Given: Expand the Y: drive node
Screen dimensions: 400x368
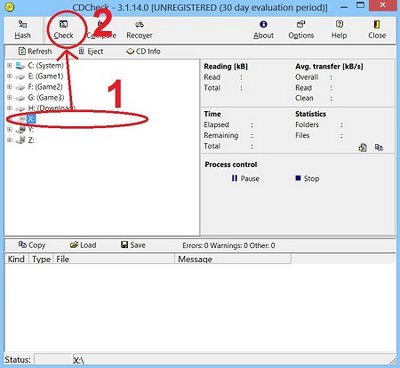Looking at the screenshot, I should (x=9, y=129).
